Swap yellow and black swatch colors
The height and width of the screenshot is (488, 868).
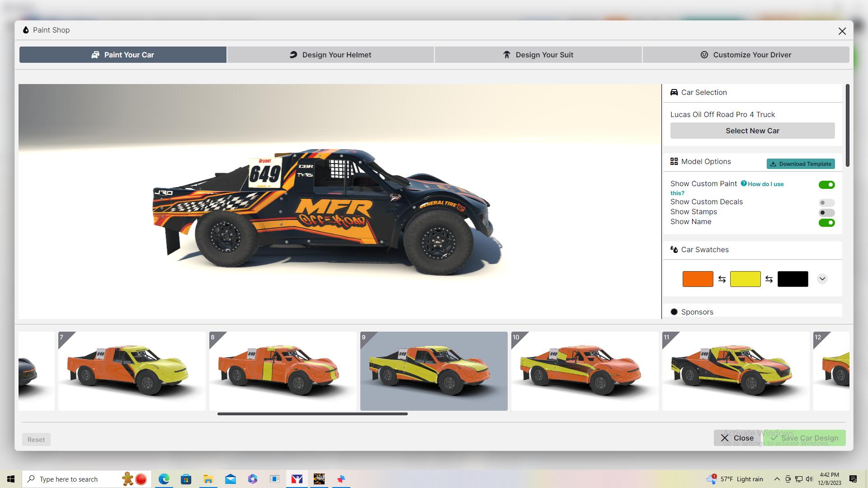(769, 279)
